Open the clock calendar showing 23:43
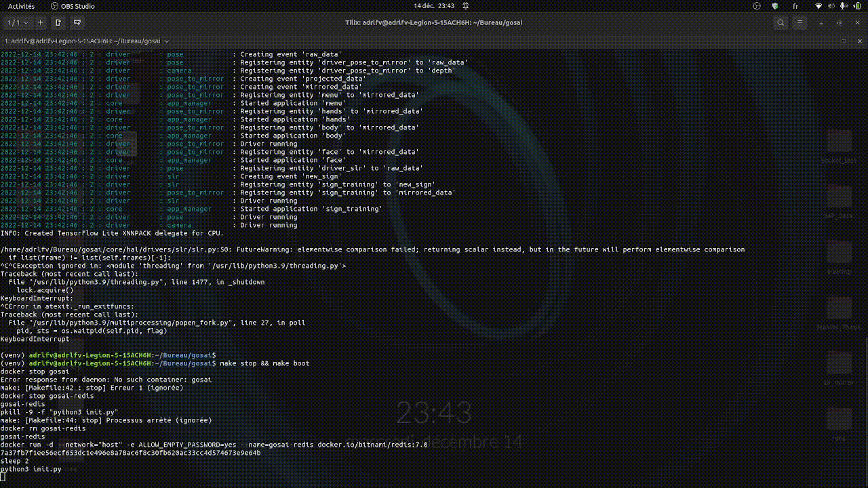 pos(433,6)
